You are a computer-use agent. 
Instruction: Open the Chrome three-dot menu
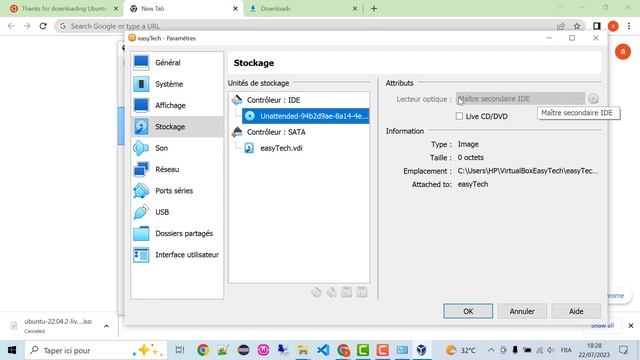(629, 26)
